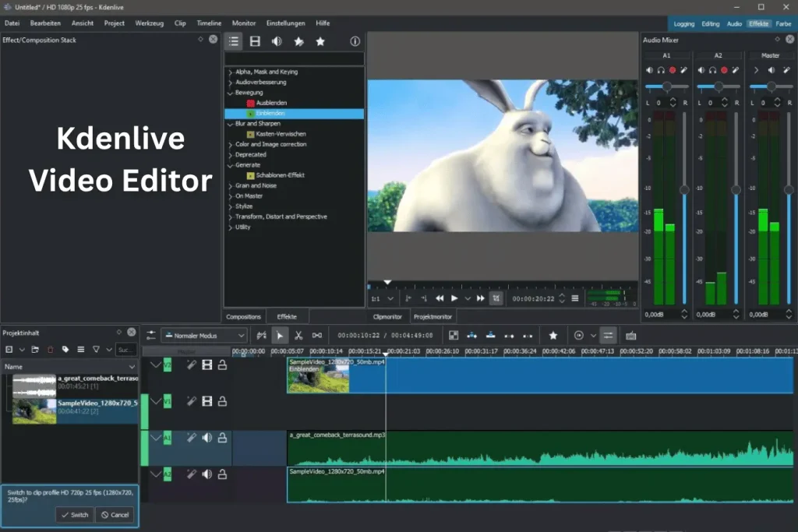This screenshot has height=532, width=798.
Task: Toggle the monitor crop/zone button
Action: coord(496,298)
